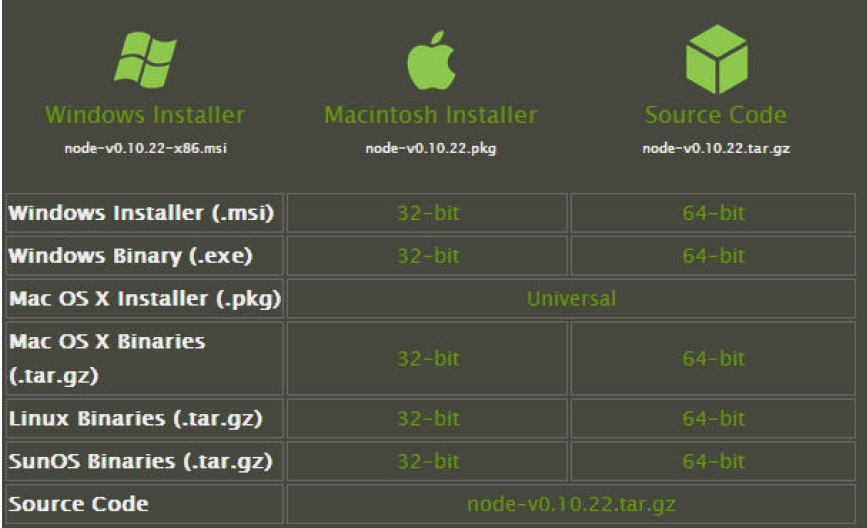Download node-v0.10.22-x86.msi under Windows Installer

pyautogui.click(x=145, y=148)
